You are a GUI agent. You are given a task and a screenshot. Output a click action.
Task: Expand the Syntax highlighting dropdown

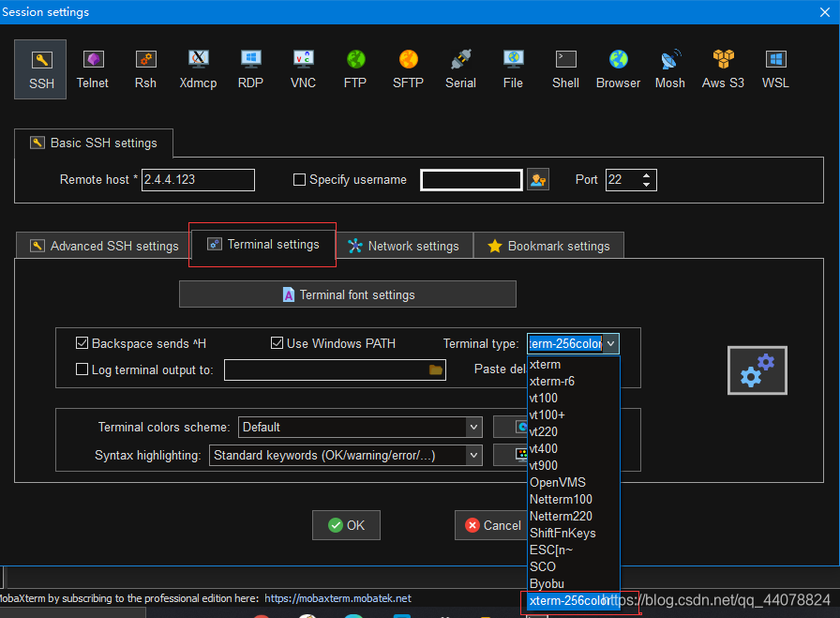(473, 456)
